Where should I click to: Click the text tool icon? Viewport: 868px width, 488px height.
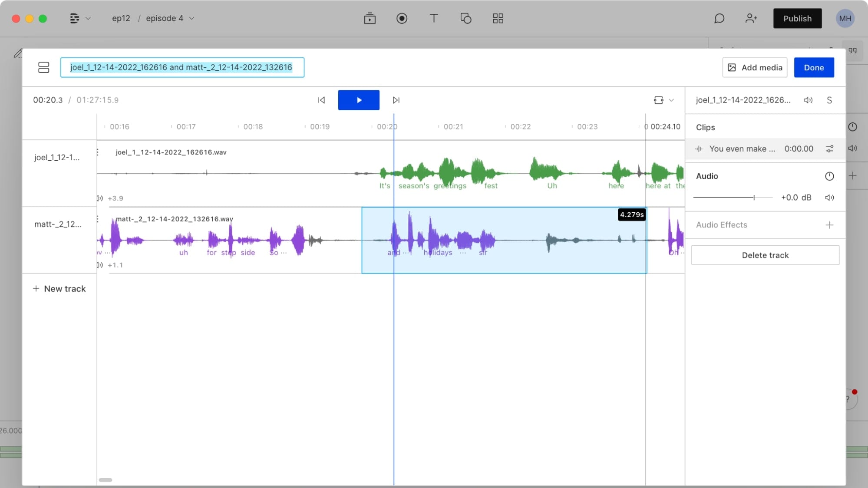(433, 18)
